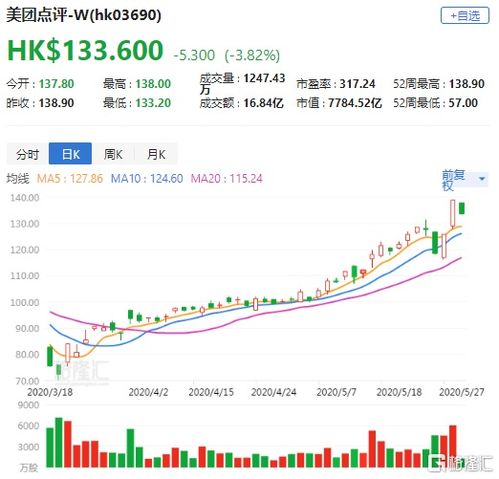
Task: Click the first green candlestick on 2020/3/18
Action: 50,356
